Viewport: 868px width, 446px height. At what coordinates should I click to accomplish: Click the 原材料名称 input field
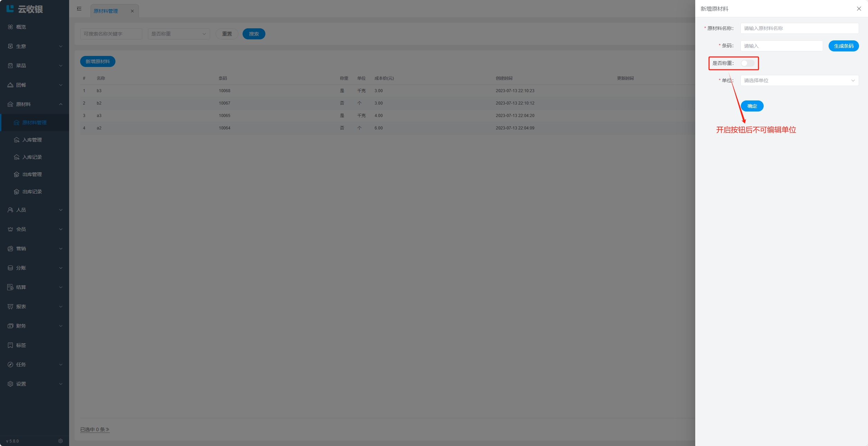point(799,28)
